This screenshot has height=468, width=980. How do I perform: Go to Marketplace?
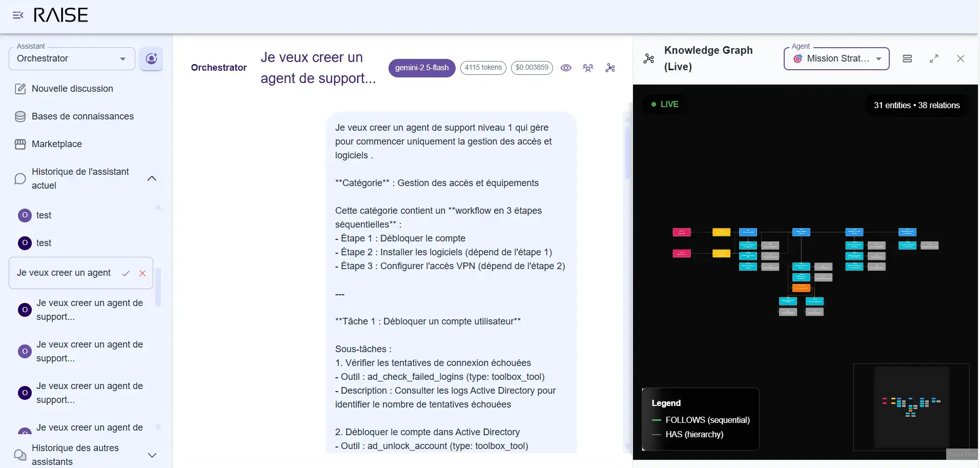pos(56,144)
